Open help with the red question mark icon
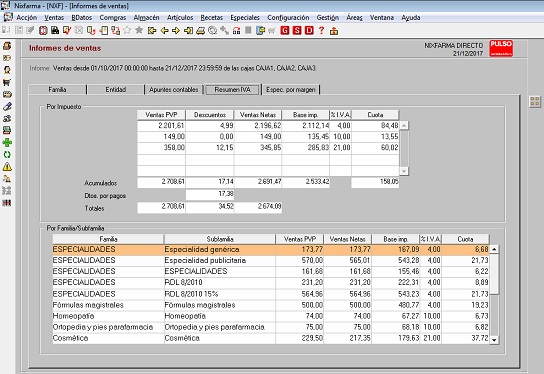The width and height of the screenshot is (544, 374). [x=321, y=31]
